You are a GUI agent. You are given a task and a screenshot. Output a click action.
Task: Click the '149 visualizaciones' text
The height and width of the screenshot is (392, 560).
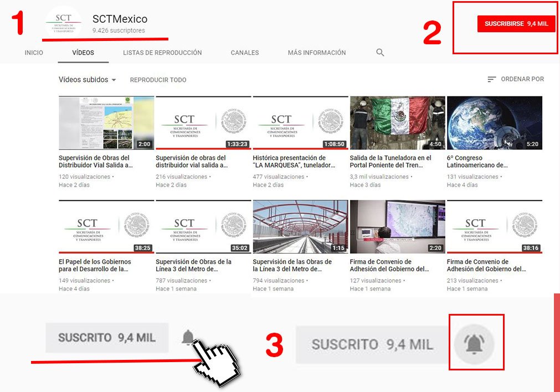(x=84, y=281)
